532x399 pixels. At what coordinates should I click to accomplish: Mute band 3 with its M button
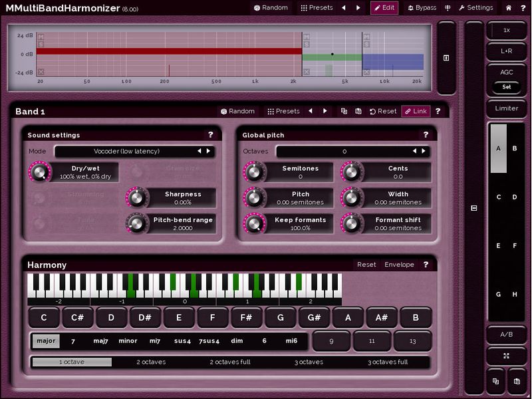pos(366,37)
